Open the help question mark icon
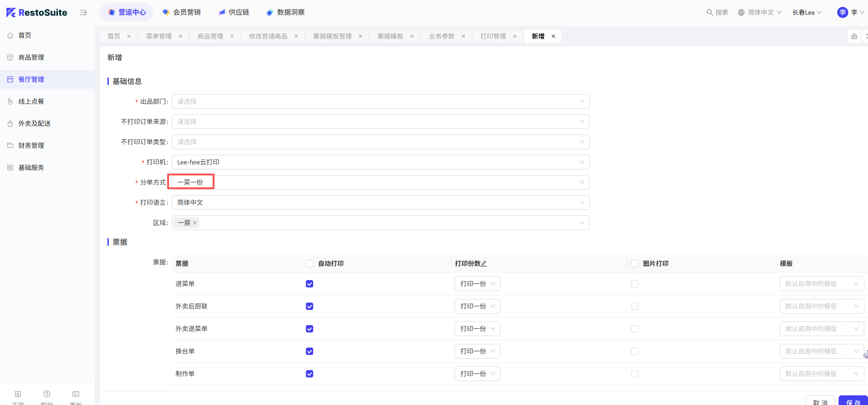Screen dimensions: 868x405 47,394
